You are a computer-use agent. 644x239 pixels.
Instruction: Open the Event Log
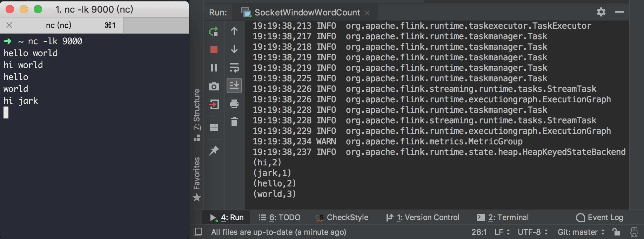[599, 217]
